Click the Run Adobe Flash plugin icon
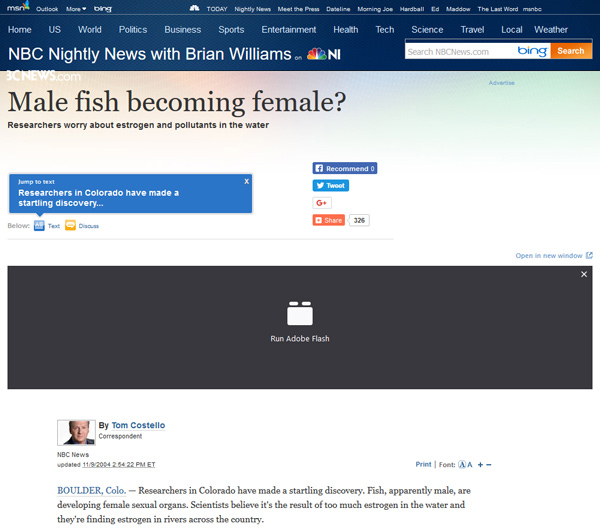 tap(300, 314)
